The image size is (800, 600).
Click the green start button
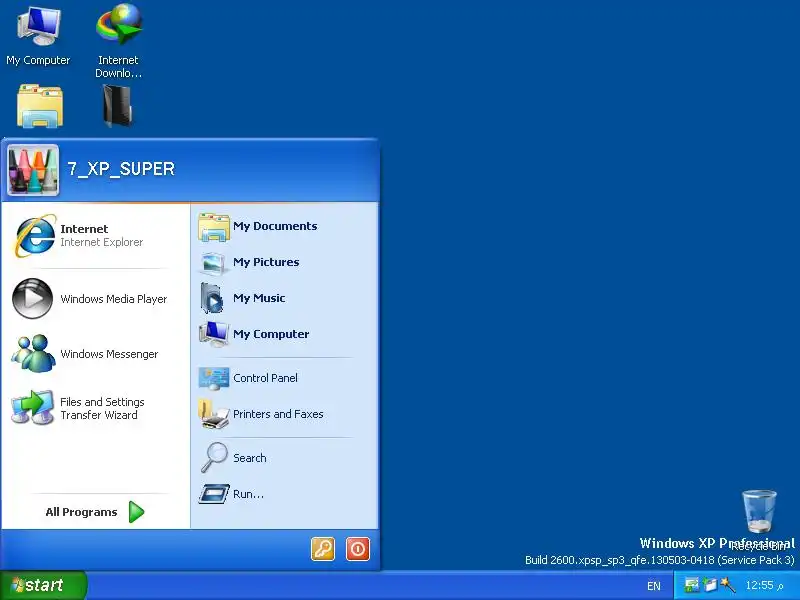pyautogui.click(x=43, y=585)
